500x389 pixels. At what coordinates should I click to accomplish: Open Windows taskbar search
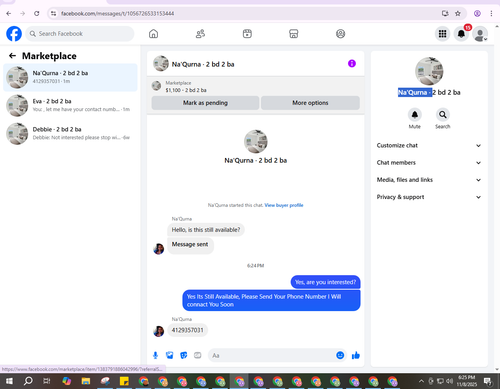(28, 381)
